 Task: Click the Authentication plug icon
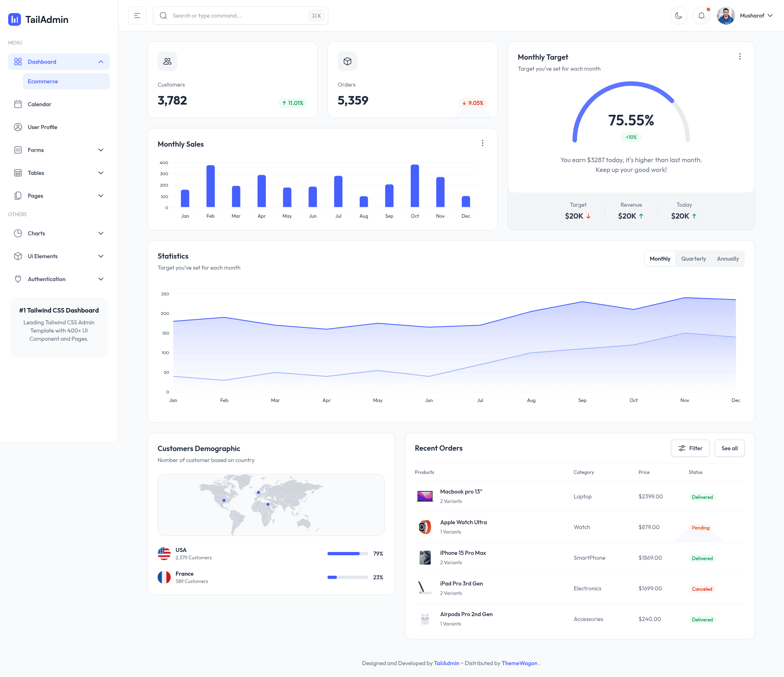tap(18, 279)
